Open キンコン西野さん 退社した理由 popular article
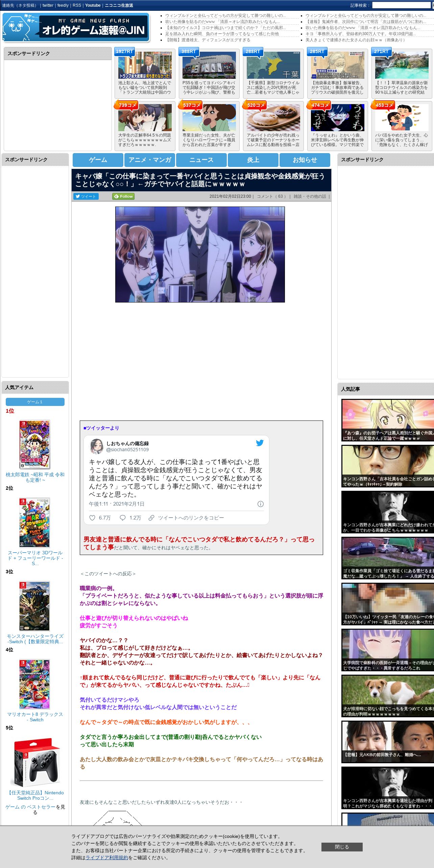The image size is (434, 868). pos(388,788)
